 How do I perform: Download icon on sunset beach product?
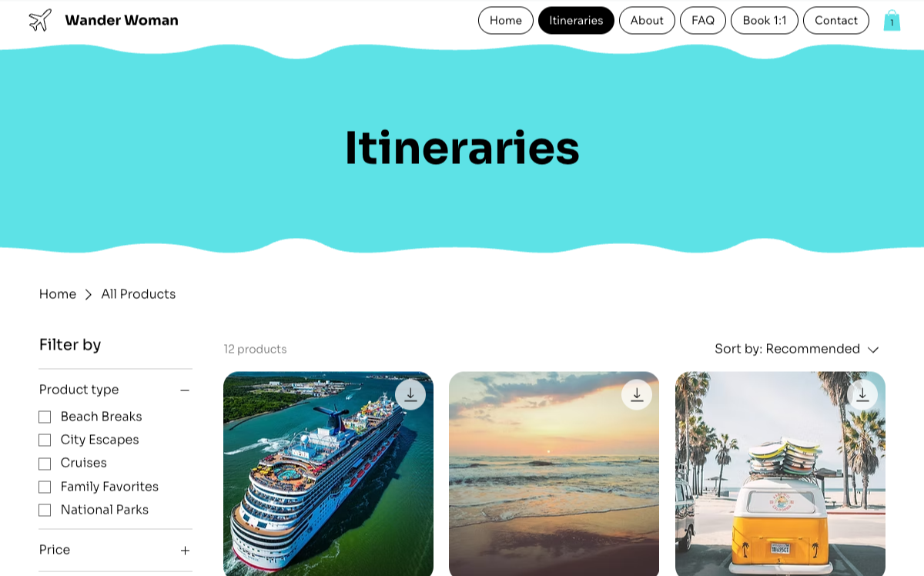tap(637, 395)
